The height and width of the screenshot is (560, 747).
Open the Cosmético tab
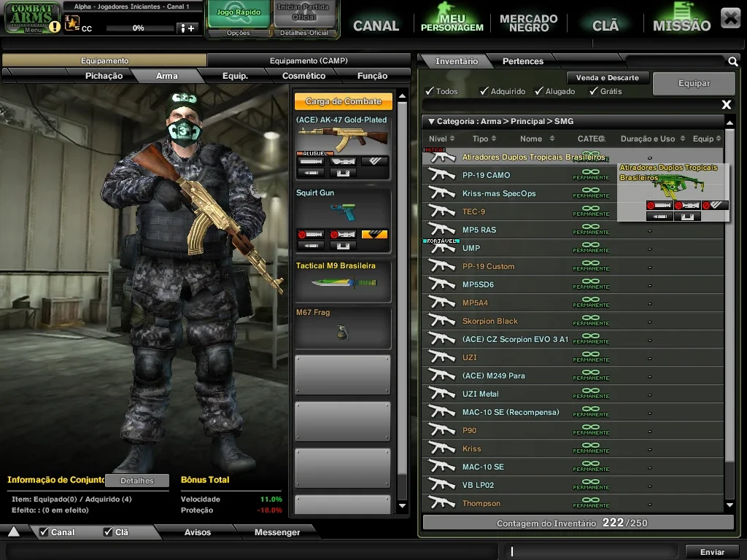(x=303, y=76)
